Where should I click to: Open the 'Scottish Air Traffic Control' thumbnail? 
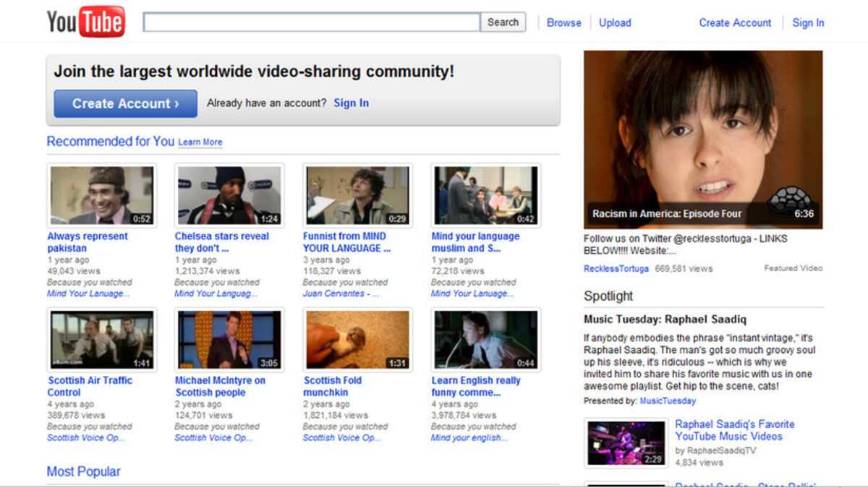click(x=102, y=340)
